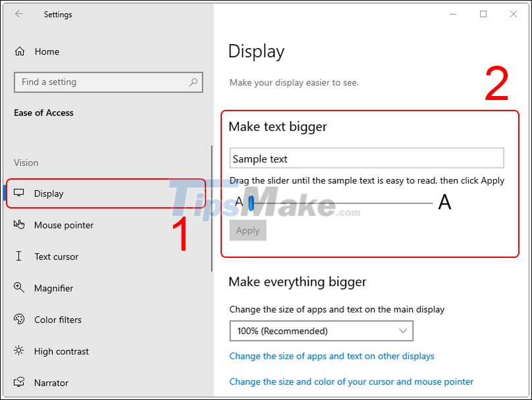Select the High contrast icon

point(20,351)
